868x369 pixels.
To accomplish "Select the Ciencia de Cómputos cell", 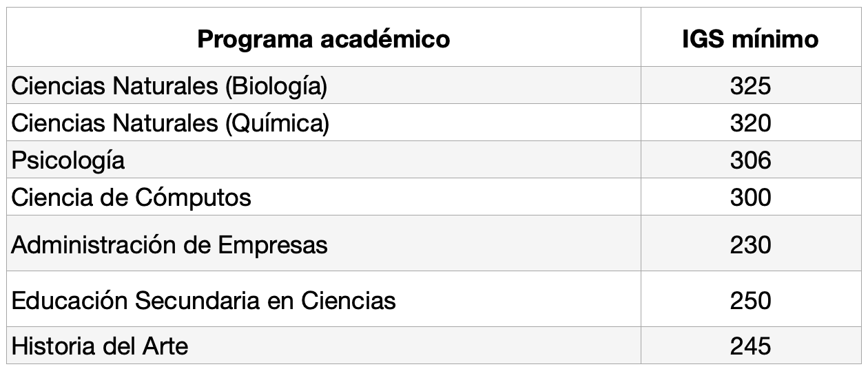I will tap(131, 198).
